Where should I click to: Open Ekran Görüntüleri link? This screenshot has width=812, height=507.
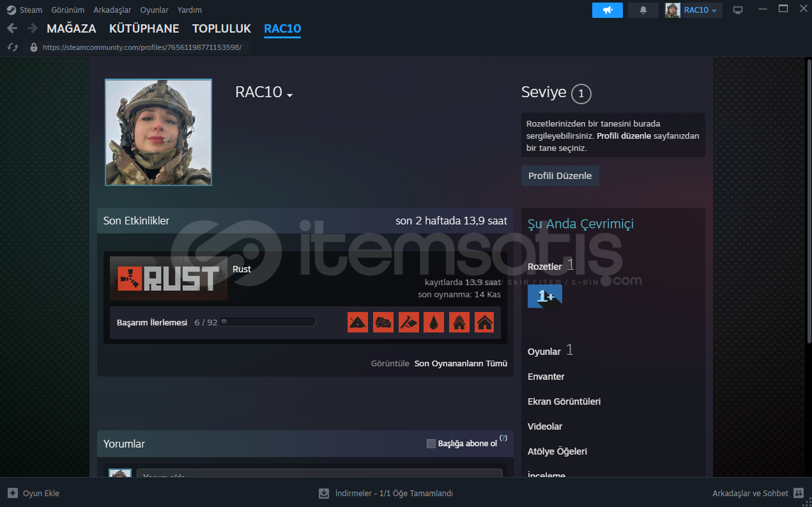pos(564,402)
